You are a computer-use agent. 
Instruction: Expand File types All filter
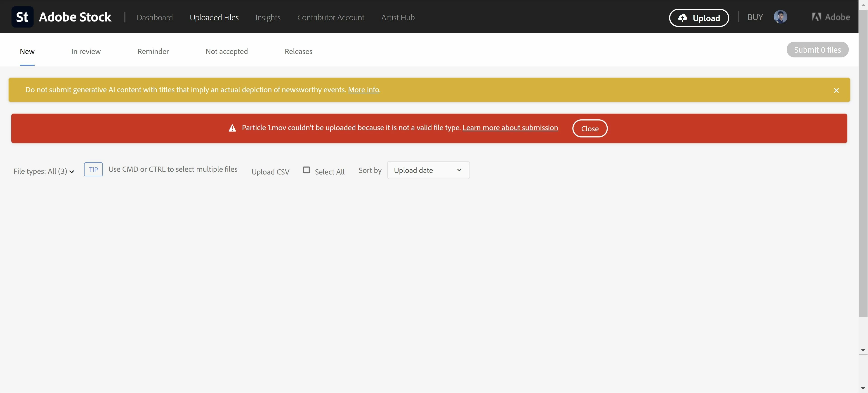pyautogui.click(x=43, y=171)
